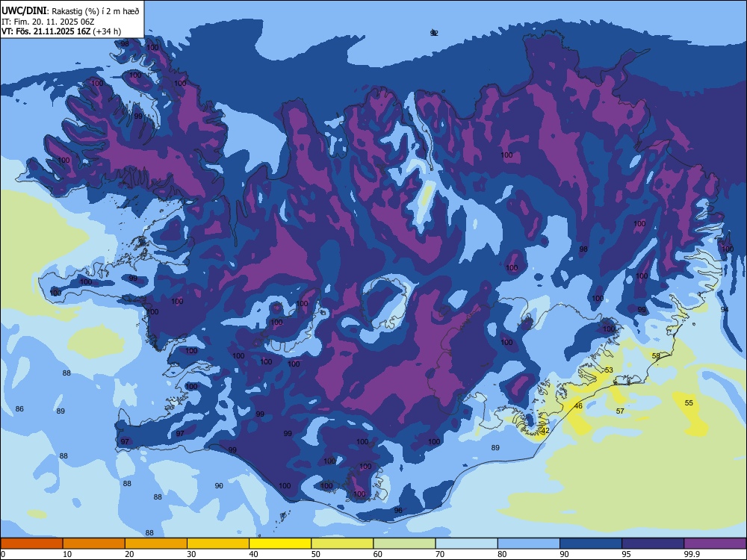747x560 pixels.
Task: Pick the navy 95–99.9 legend swatch
Action: tap(653, 544)
